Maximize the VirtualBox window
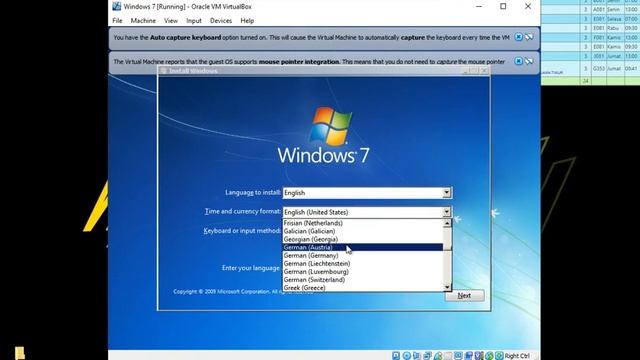Screen dimensions: 640x360 point(503,6)
